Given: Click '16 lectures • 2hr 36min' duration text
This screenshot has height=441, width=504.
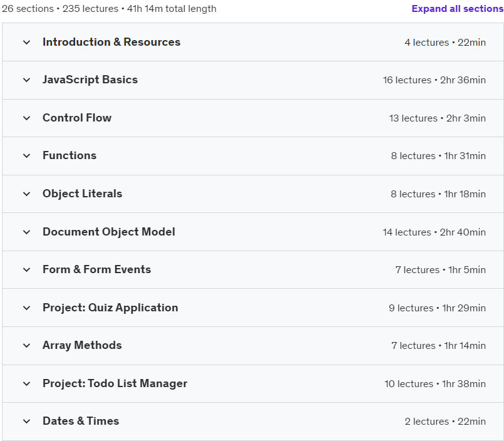Looking at the screenshot, I should click(435, 80).
